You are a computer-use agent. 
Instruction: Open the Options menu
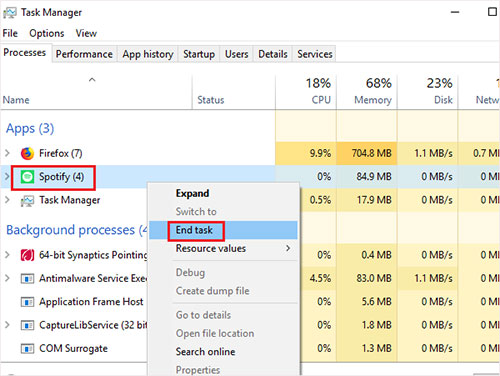[47, 33]
